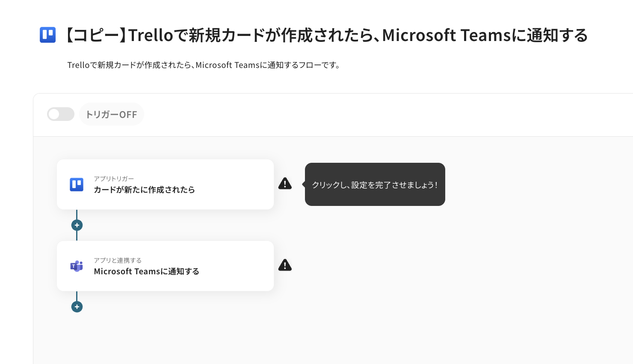Click the トリガーOFF status label
The image size is (633, 364).
(112, 114)
